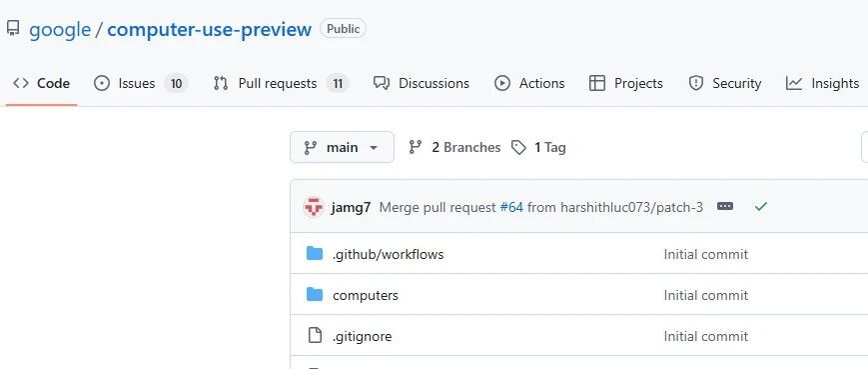Click the branch icon beside 2 Branches
Screen dimensions: 868x369
click(416, 147)
